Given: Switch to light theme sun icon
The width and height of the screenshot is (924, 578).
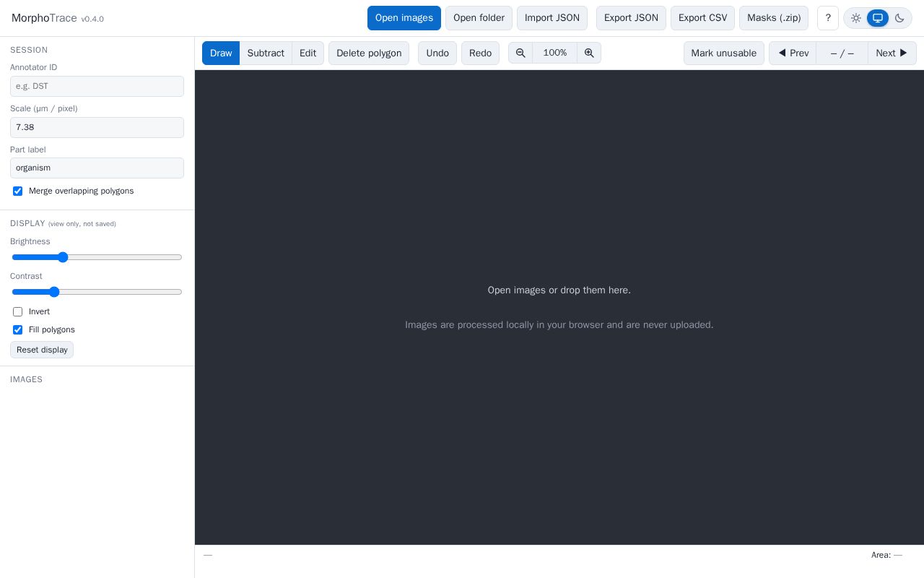Looking at the screenshot, I should point(856,18).
